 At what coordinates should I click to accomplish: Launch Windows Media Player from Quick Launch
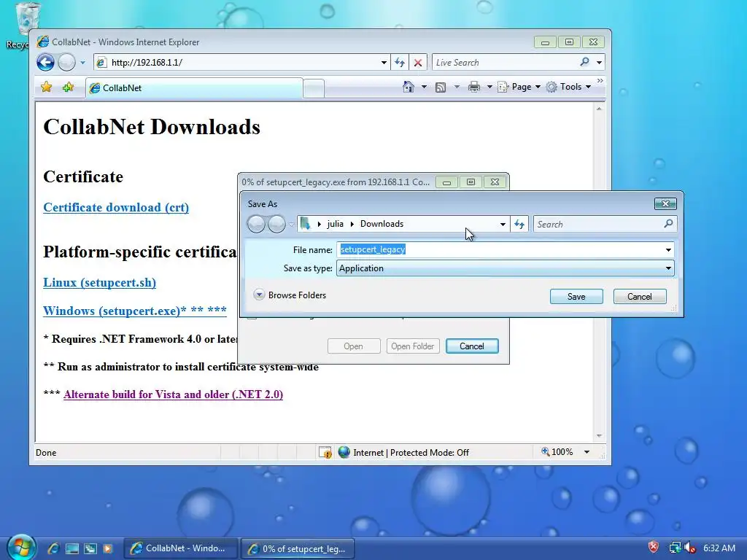point(108,548)
